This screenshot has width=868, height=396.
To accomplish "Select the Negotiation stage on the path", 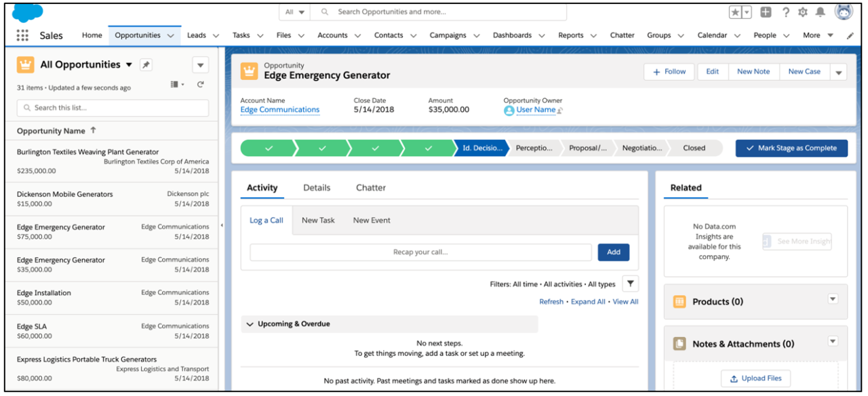I will (640, 148).
